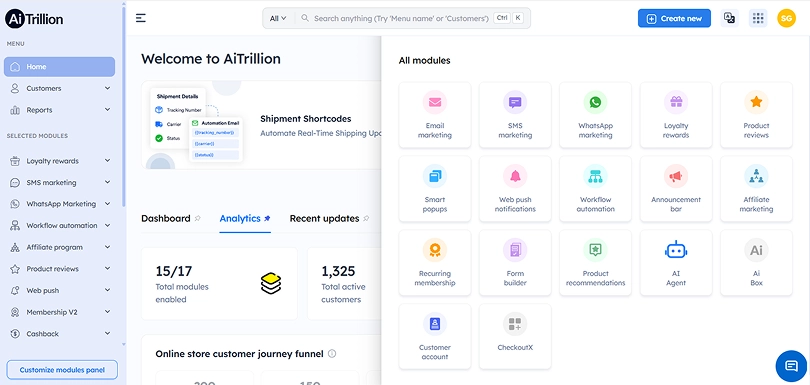Click Customize modules panel button
The width and height of the screenshot is (810, 385).
point(62,370)
